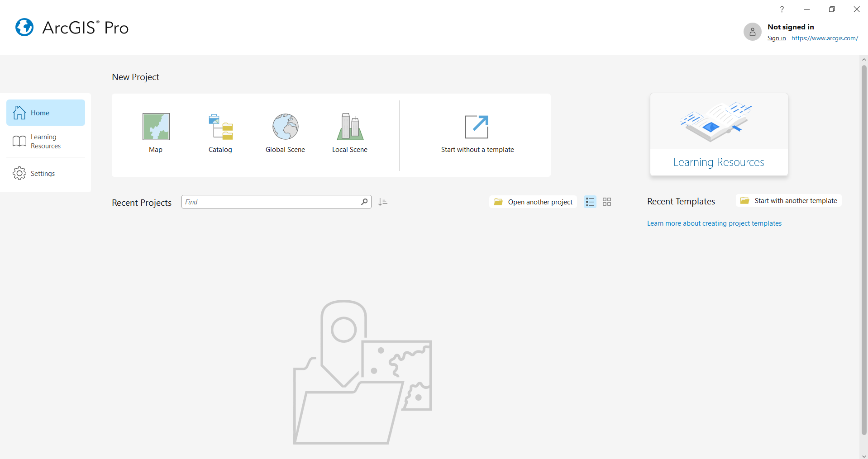Start a new Catalog project

tap(220, 132)
